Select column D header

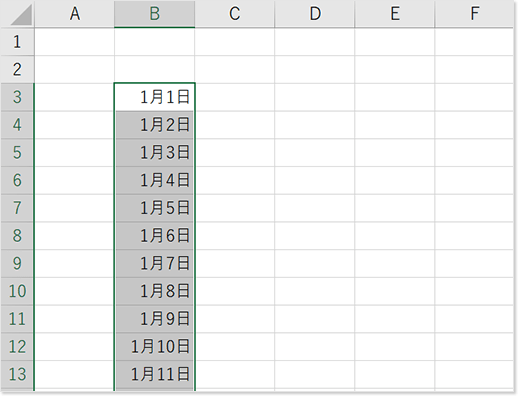tap(315, 14)
